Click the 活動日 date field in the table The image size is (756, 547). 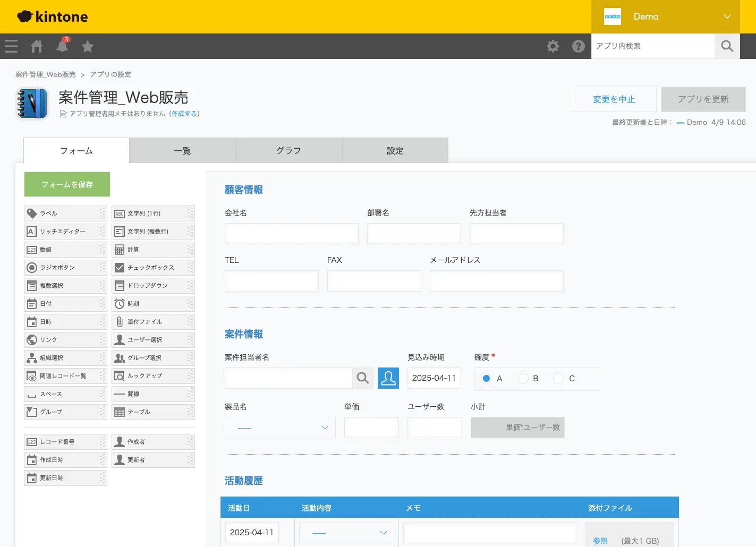click(252, 533)
